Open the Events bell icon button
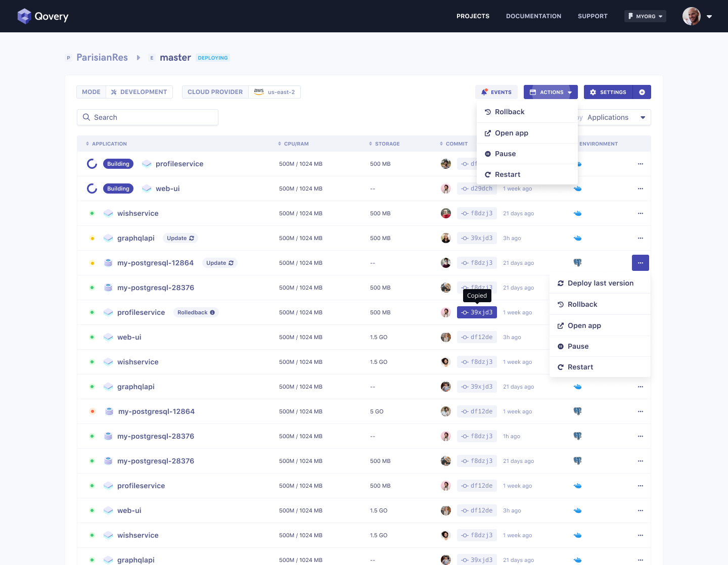 496,92
